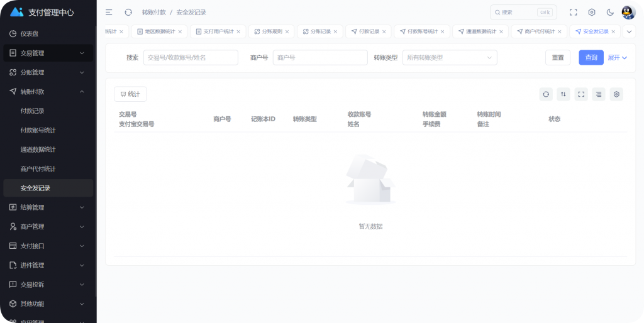Click the 商户号 input field

(320, 57)
